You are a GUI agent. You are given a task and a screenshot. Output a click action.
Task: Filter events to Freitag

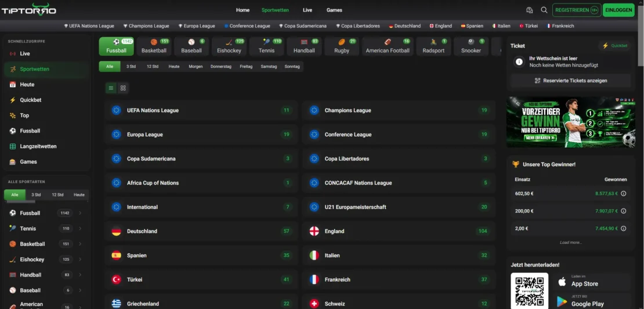click(246, 67)
